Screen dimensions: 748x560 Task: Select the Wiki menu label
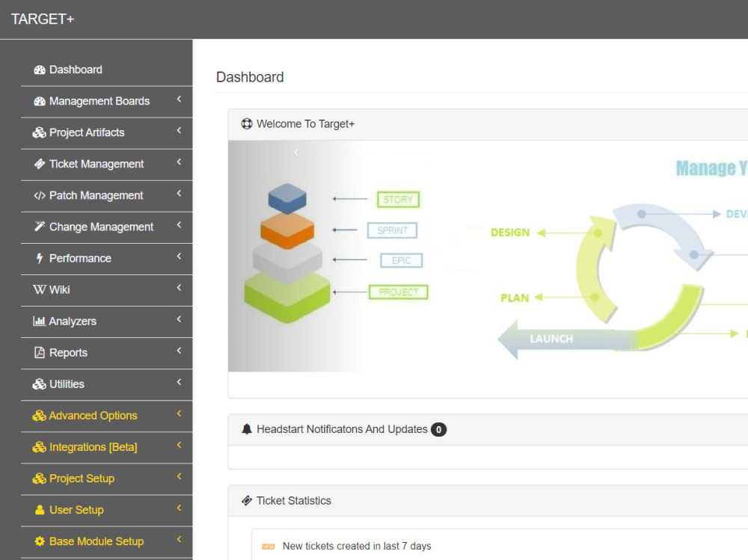(x=60, y=289)
